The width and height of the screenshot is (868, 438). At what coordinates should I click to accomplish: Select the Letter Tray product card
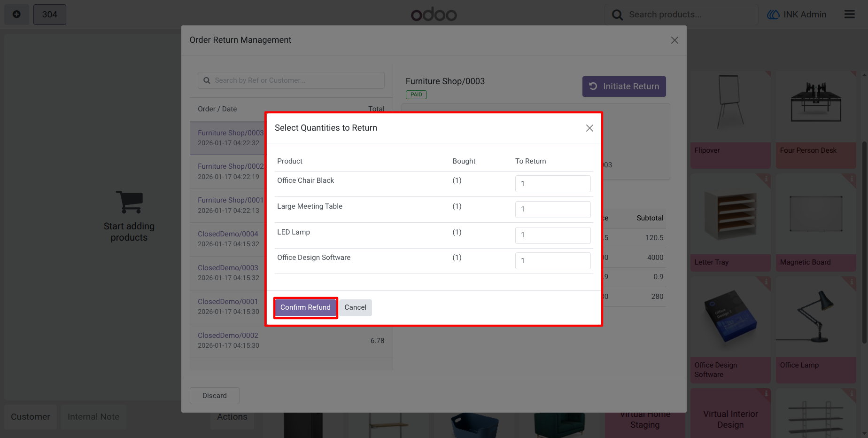point(730,222)
